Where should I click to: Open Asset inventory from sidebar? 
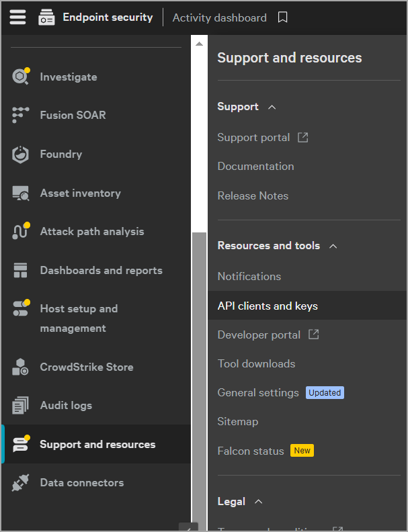coord(80,193)
